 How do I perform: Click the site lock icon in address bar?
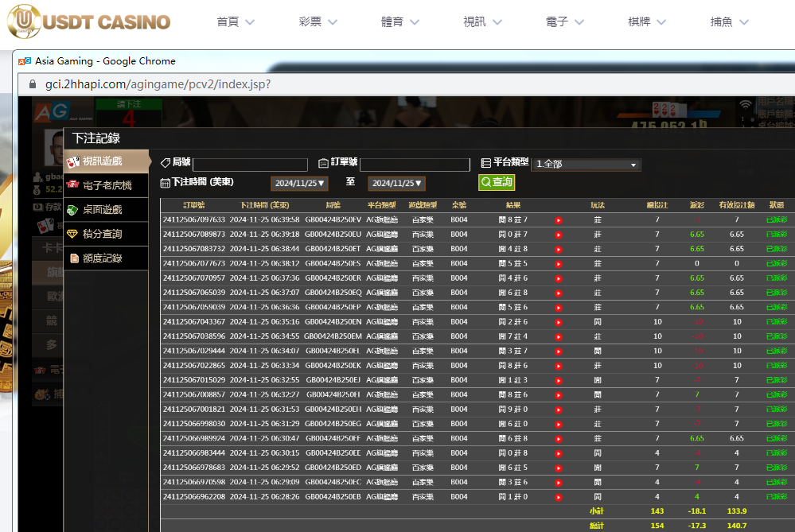click(x=33, y=84)
